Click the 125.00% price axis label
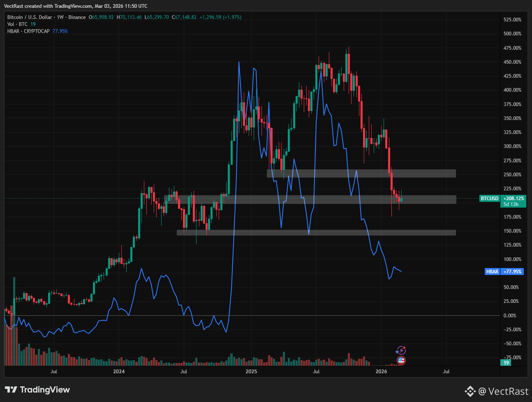The width and height of the screenshot is (532, 402). (512, 245)
